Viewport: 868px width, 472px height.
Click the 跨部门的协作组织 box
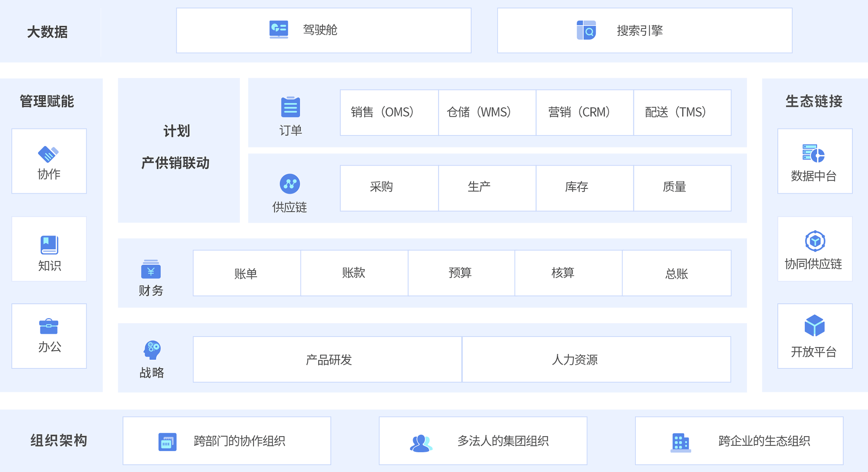pyautogui.click(x=226, y=440)
